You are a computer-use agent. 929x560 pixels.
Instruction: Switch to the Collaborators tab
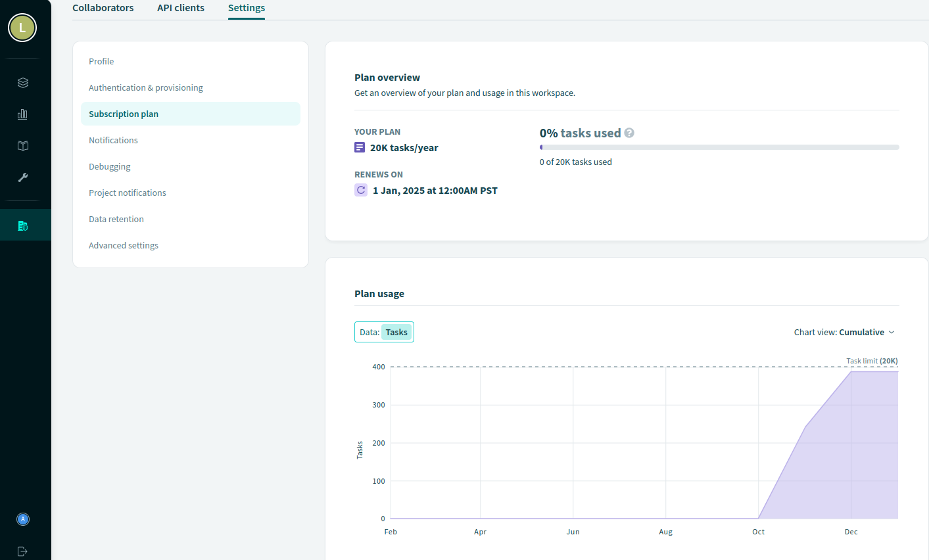103,8
